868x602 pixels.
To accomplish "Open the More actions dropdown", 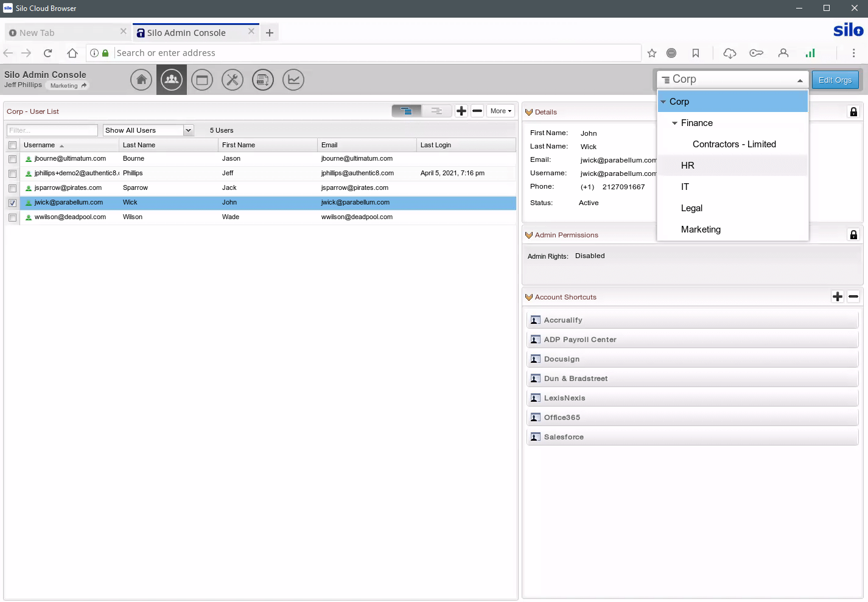I will tap(501, 111).
